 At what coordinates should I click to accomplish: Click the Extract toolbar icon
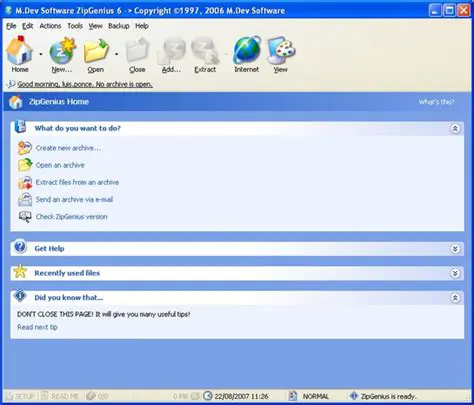pos(205,50)
